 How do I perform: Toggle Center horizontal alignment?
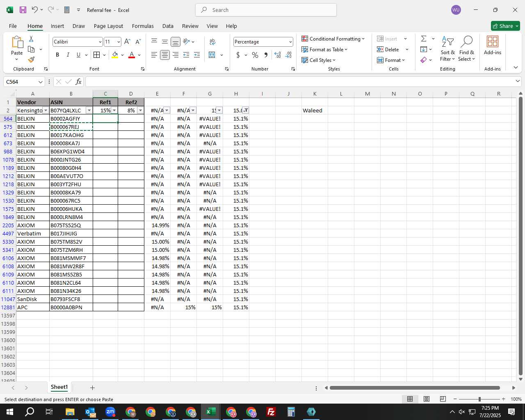(x=165, y=55)
